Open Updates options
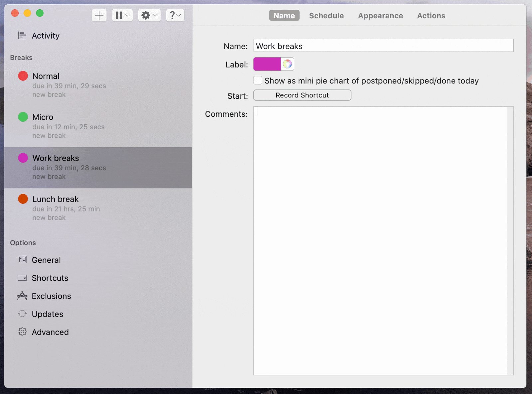532x394 pixels. click(x=48, y=314)
